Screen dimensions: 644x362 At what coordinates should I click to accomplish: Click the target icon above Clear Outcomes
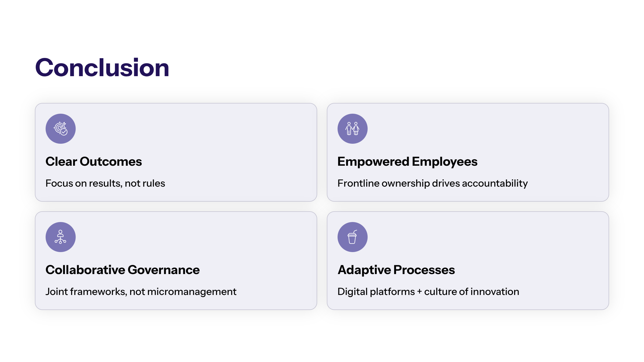[x=61, y=129]
